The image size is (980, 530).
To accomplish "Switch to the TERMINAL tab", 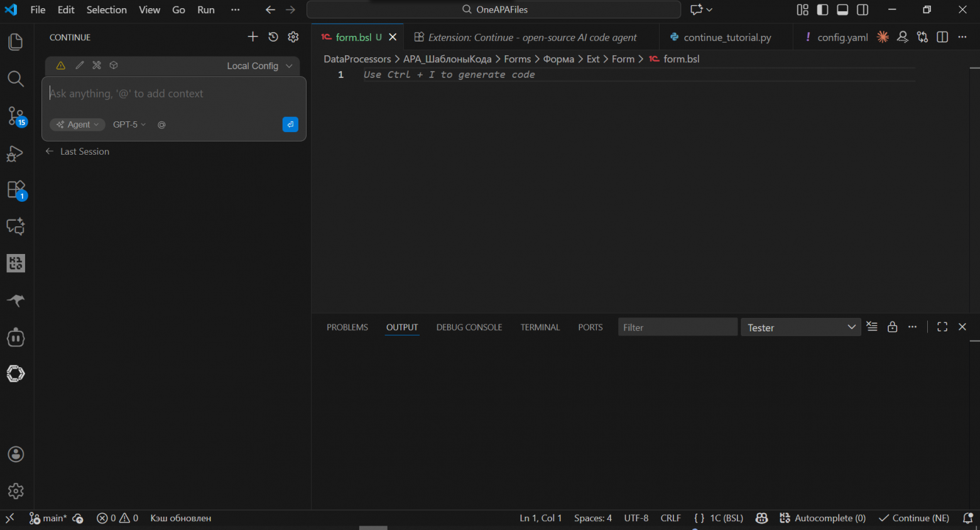I will pos(540,327).
